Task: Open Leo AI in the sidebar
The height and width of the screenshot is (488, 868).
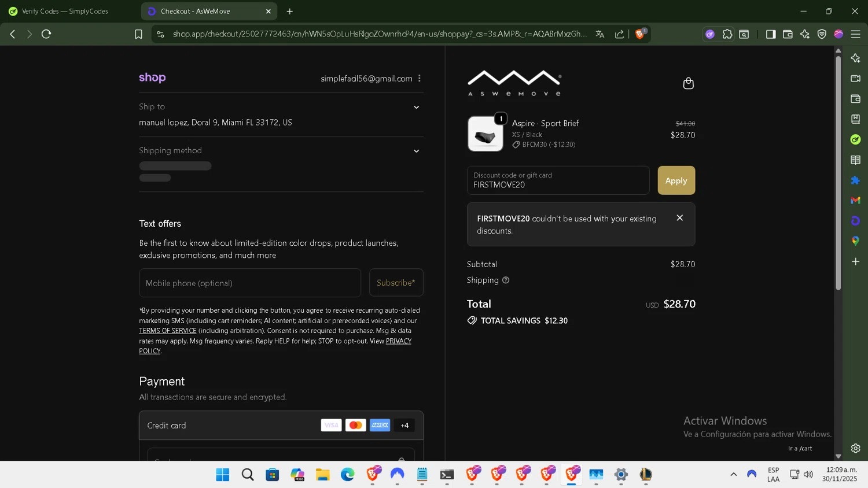Action: coord(856,58)
